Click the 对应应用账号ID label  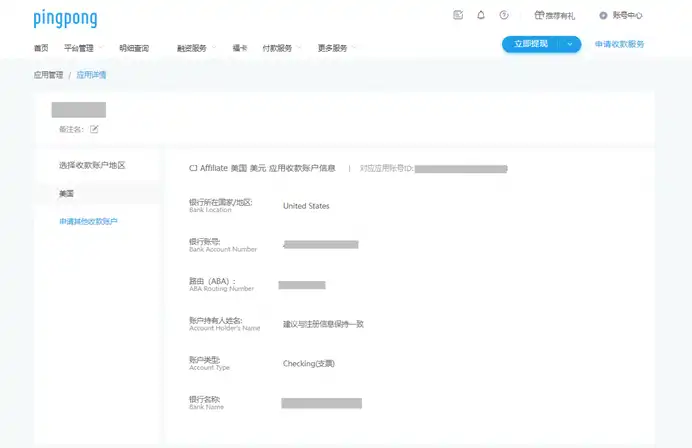[387, 169]
